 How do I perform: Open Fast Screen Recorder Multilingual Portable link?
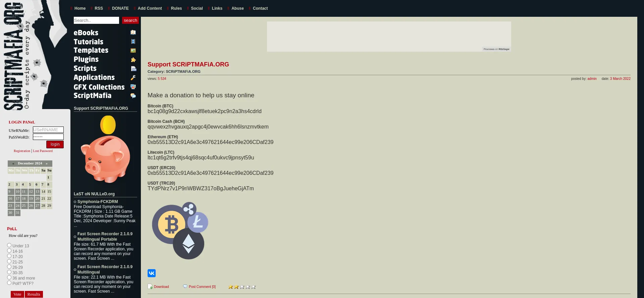click(x=105, y=237)
